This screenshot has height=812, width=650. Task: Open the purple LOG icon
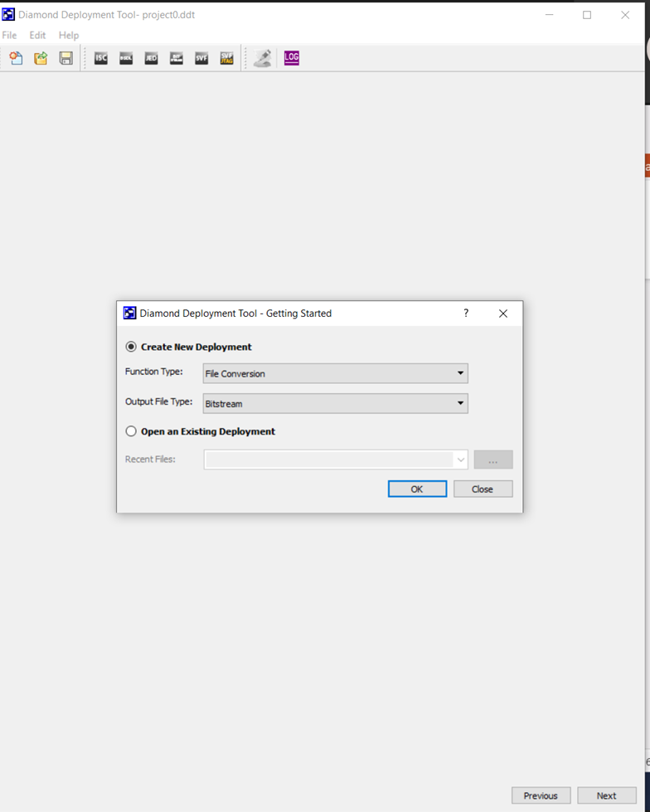[x=291, y=57]
